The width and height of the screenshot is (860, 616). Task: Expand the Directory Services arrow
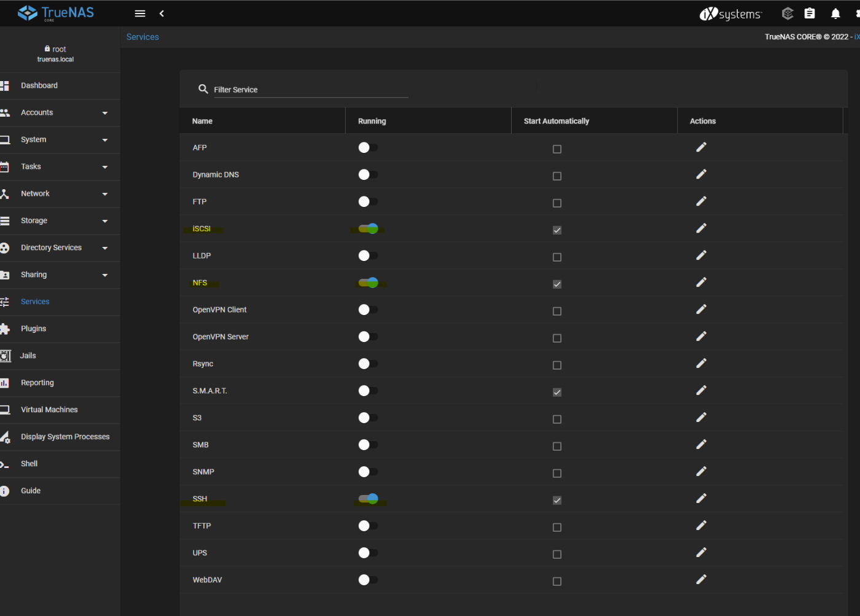(x=105, y=248)
